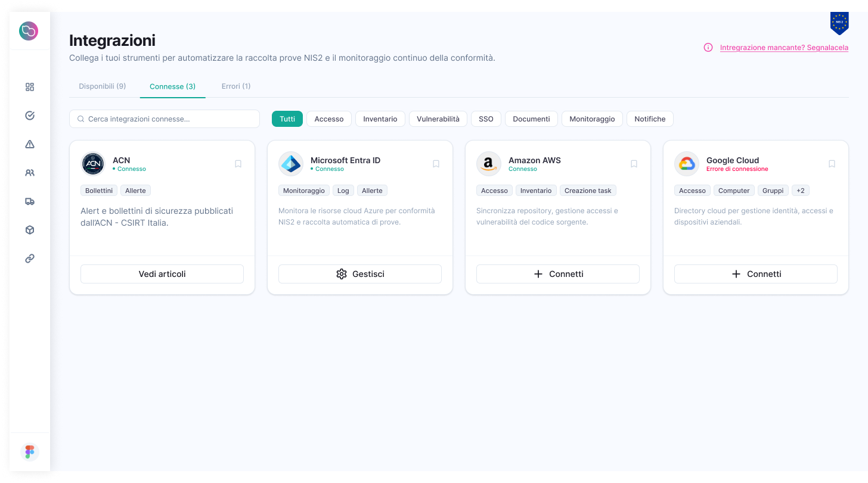Click the app logo in the sidebar

pyautogui.click(x=29, y=31)
